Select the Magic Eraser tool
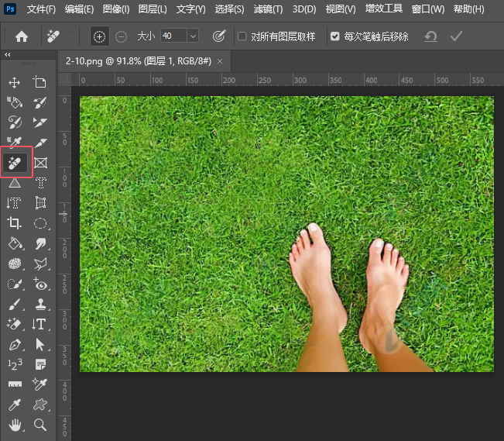This screenshot has height=441, width=504. coord(15,324)
